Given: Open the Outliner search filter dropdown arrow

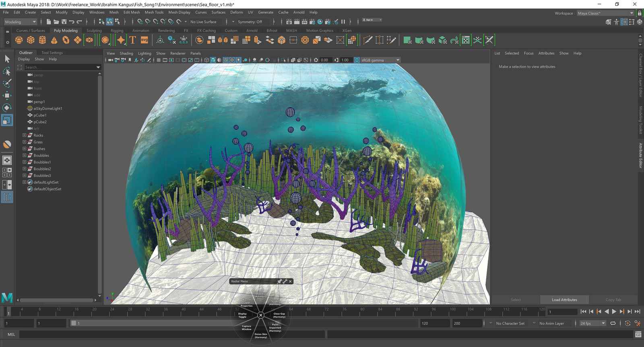Looking at the screenshot, I should pos(98,67).
